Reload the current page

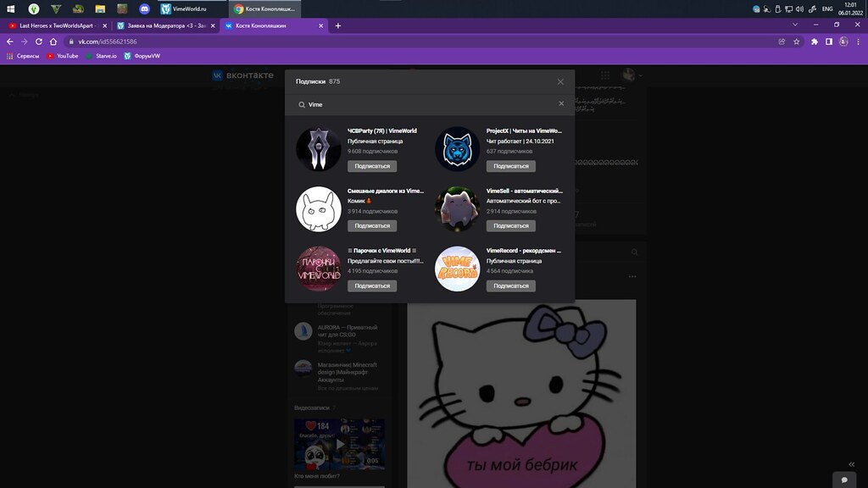tap(40, 42)
